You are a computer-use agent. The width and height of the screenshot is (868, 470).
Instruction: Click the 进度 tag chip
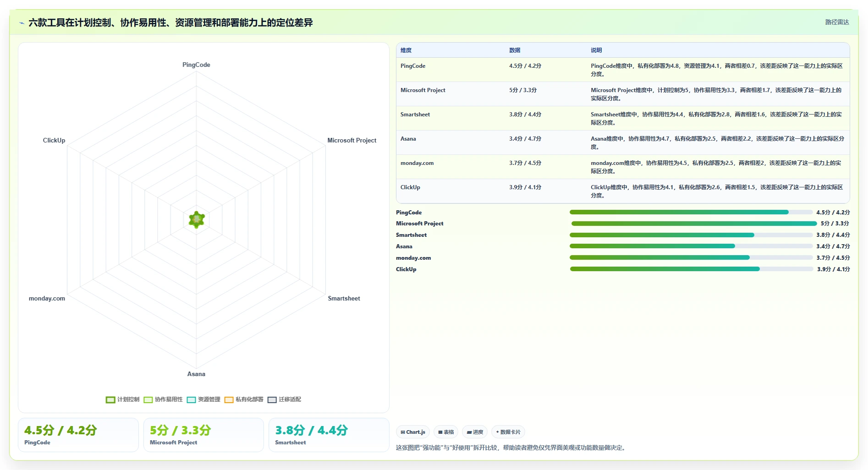(x=475, y=432)
